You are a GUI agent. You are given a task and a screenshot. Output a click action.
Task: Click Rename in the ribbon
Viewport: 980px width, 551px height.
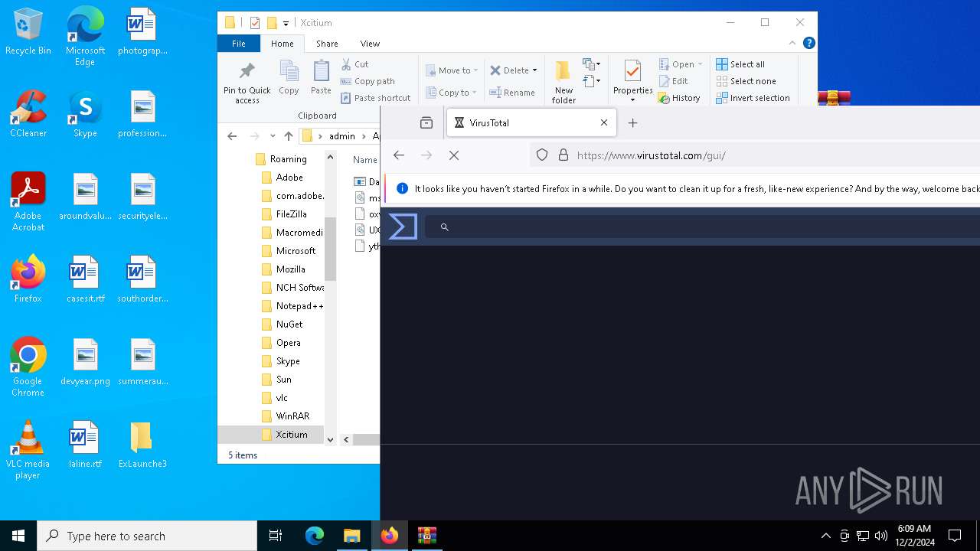[x=512, y=93]
